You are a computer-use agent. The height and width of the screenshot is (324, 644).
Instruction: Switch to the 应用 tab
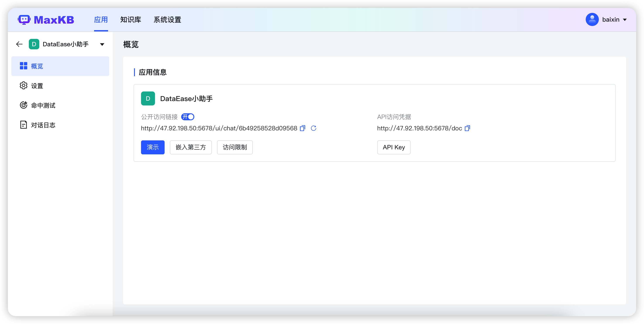[101, 19]
